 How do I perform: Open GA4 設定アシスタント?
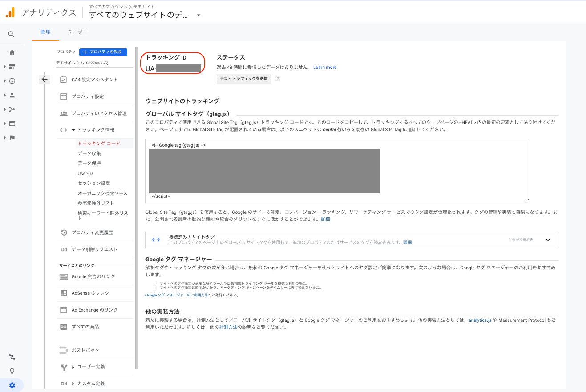tap(95, 80)
